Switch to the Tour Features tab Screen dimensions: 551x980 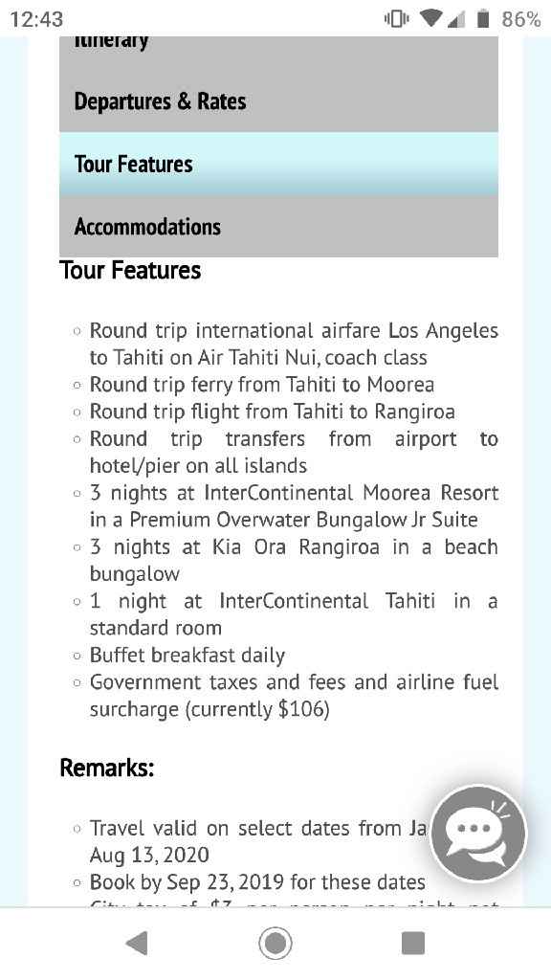(278, 164)
